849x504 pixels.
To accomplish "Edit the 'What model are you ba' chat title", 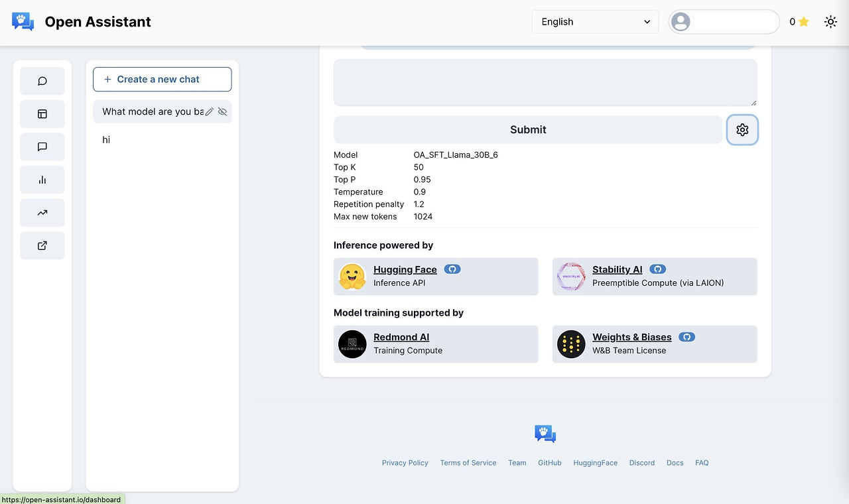I will tap(210, 112).
